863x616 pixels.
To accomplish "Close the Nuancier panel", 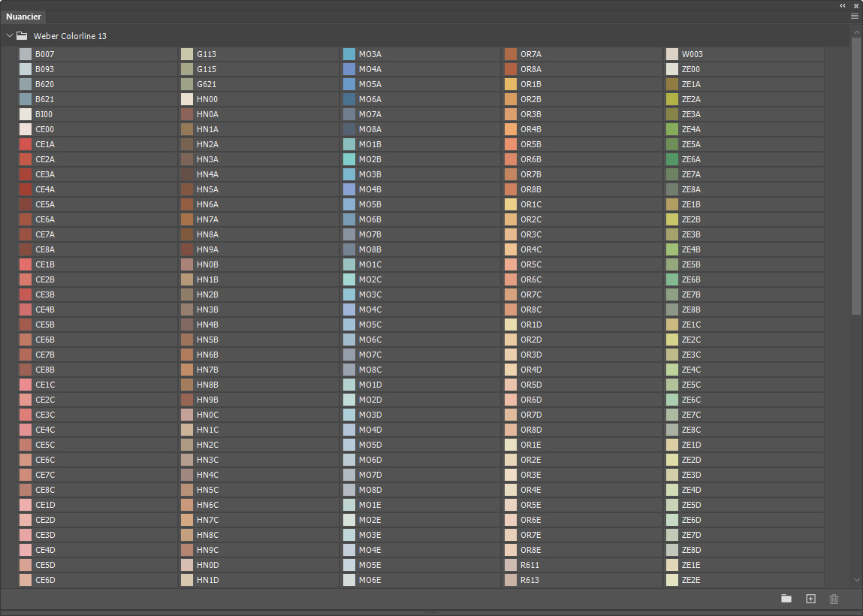I will [855, 5].
